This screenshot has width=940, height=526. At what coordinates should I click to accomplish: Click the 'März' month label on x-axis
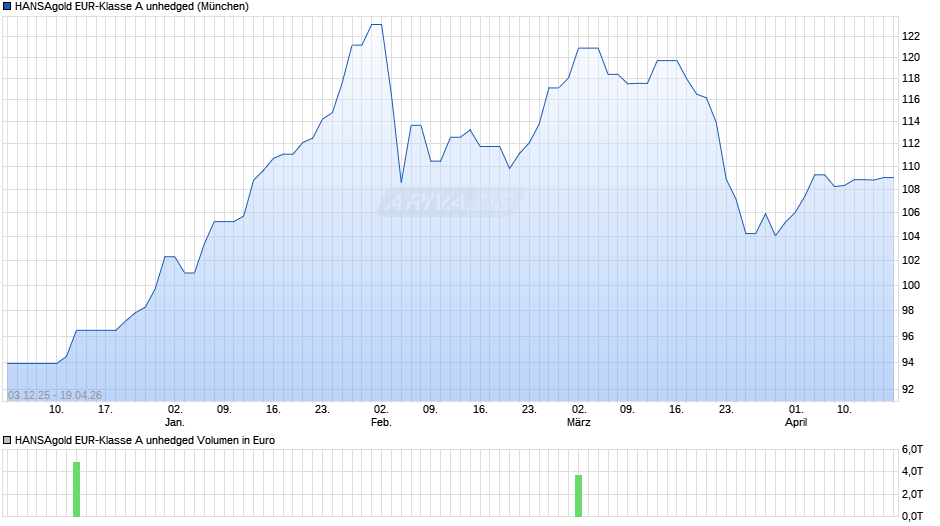579,422
